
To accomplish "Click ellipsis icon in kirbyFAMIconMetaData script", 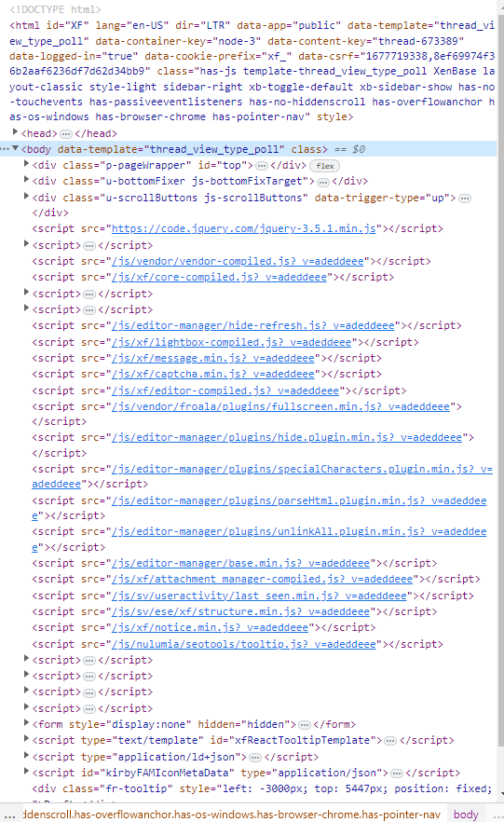I will (397, 773).
